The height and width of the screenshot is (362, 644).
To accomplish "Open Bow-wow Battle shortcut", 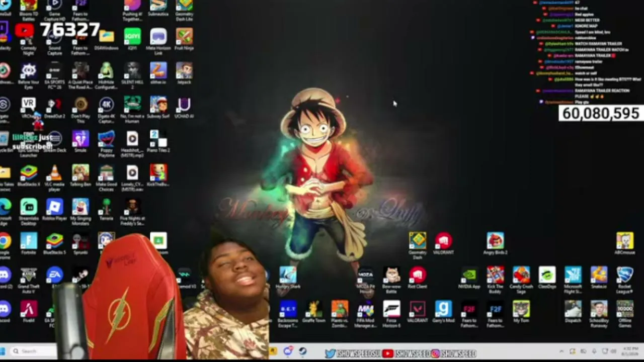I will click(x=391, y=275).
